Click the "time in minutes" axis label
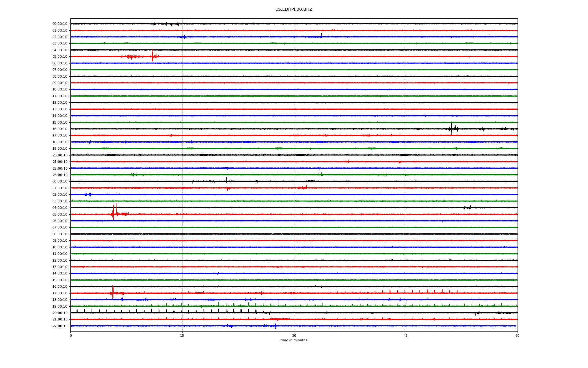 pos(293,340)
